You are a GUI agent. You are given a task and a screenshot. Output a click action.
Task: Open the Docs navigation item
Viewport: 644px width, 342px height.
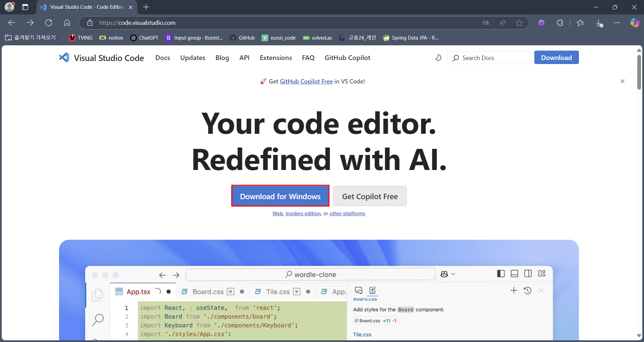[162, 57]
